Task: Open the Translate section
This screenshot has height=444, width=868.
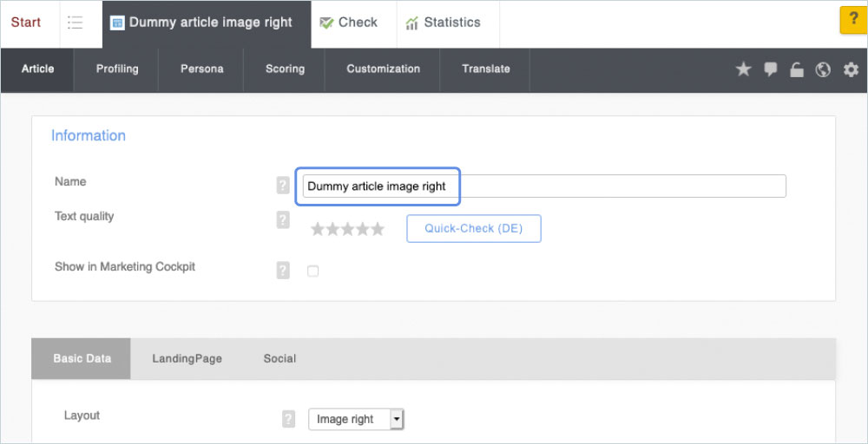Action: 485,69
